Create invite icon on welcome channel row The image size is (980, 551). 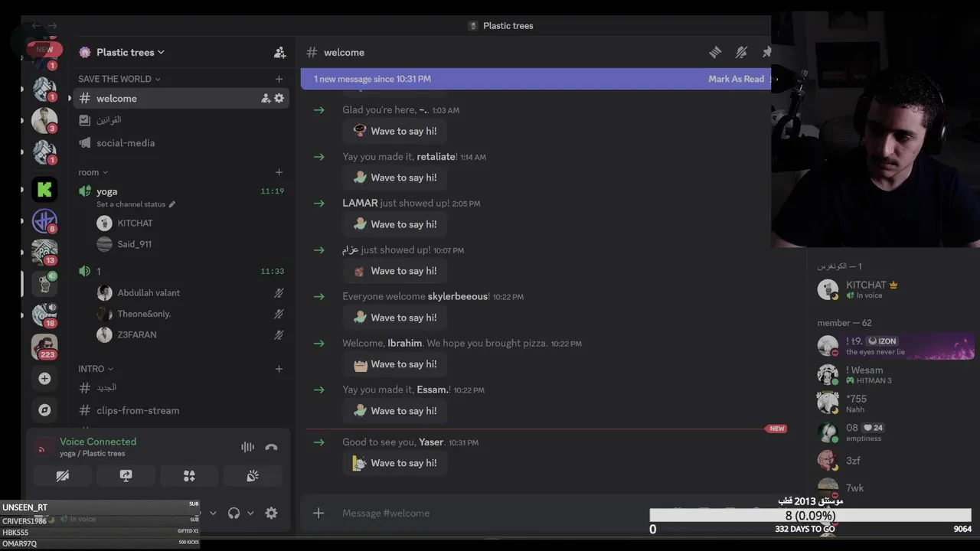point(266,98)
